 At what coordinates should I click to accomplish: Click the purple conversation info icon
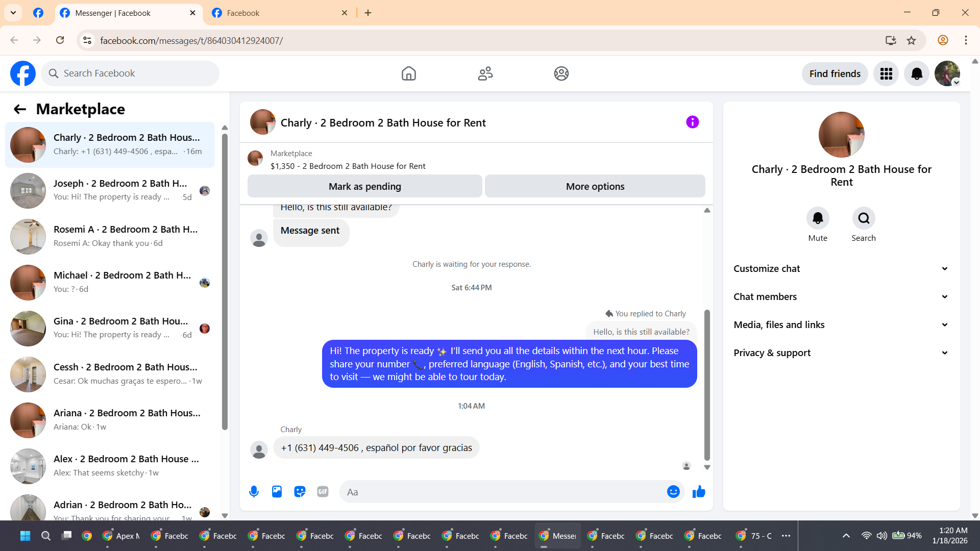[x=692, y=122]
